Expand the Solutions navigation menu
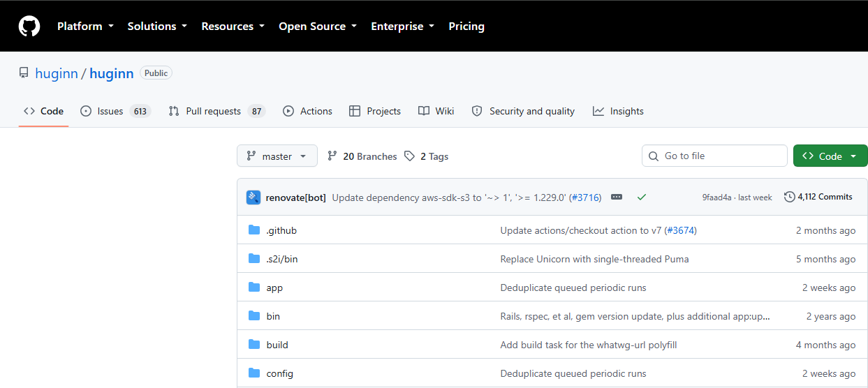Image resolution: width=868 pixels, height=388 pixels. pos(157,27)
